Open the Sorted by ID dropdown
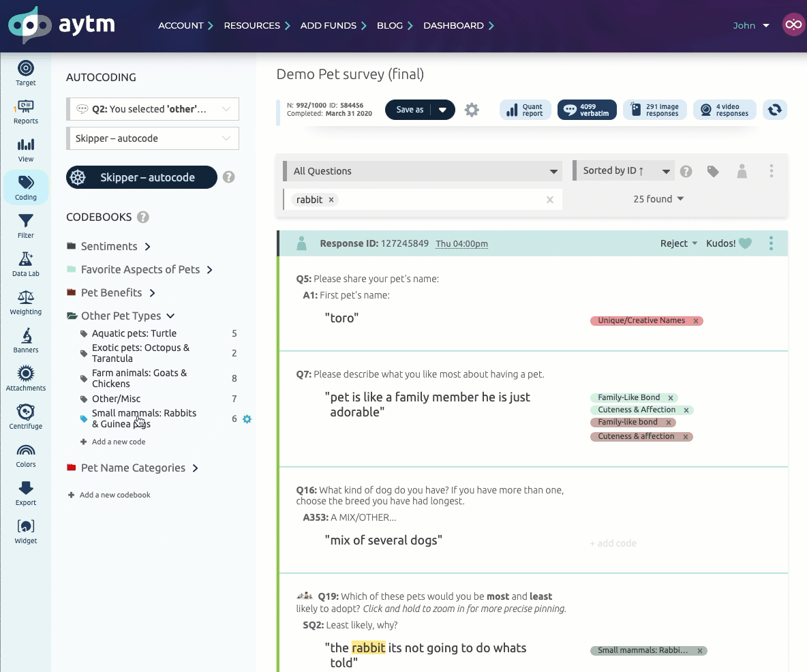The height and width of the screenshot is (672, 807). click(x=623, y=171)
